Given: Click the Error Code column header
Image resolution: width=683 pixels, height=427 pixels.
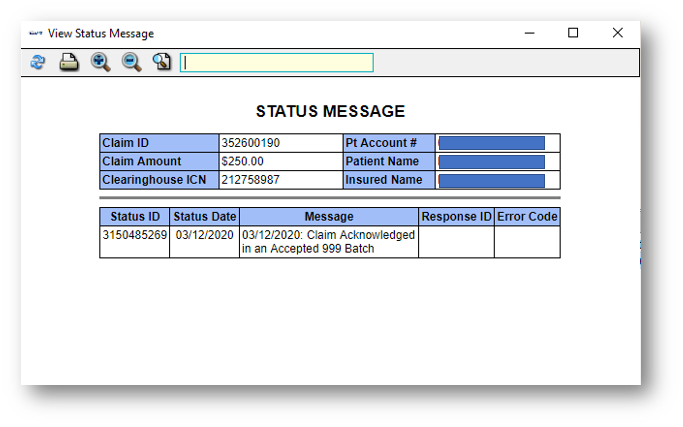Looking at the screenshot, I should [x=527, y=217].
